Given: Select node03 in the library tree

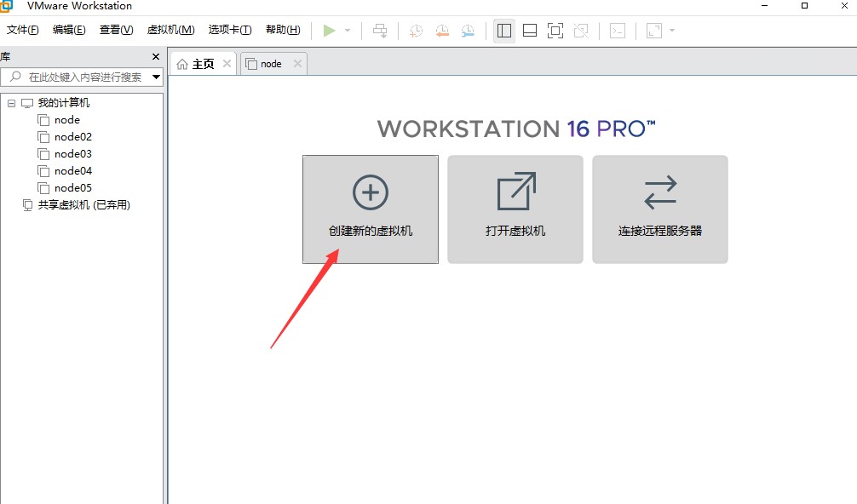Looking at the screenshot, I should pyautogui.click(x=73, y=153).
